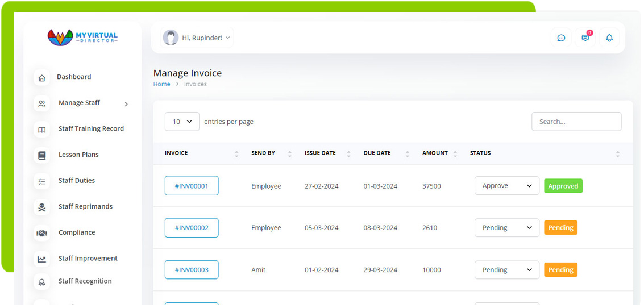Screen dimensions: 644x308
Task: Click the Staff Duties checklist icon
Action: click(x=41, y=181)
